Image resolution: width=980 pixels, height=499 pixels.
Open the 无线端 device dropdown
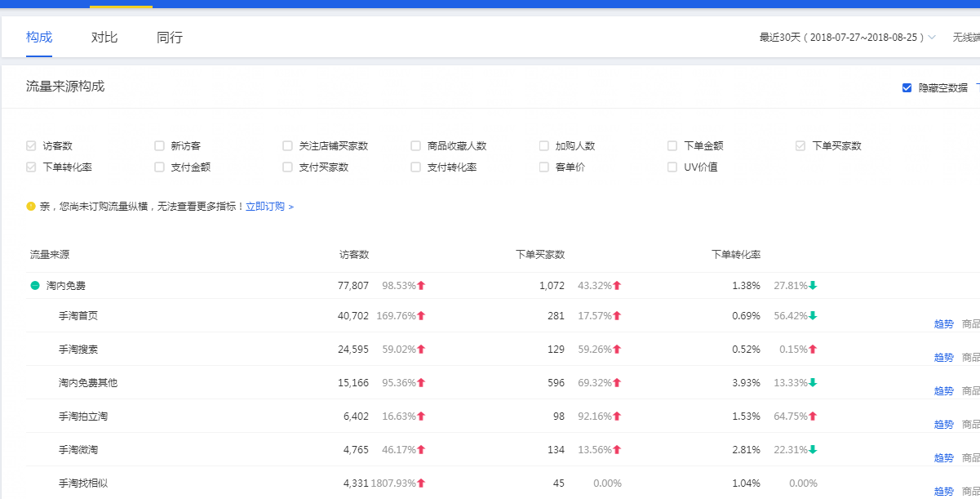(966, 38)
